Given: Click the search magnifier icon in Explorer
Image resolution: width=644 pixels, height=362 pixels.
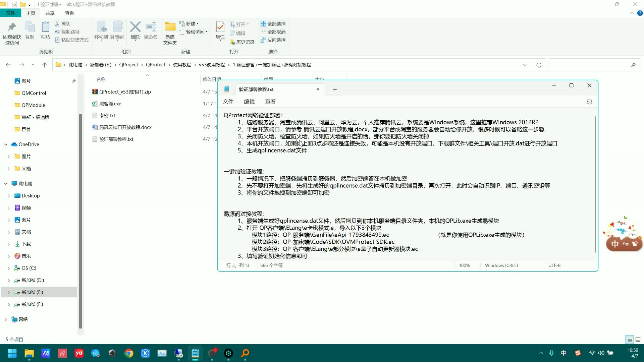Looking at the screenshot, I should tap(633, 65).
